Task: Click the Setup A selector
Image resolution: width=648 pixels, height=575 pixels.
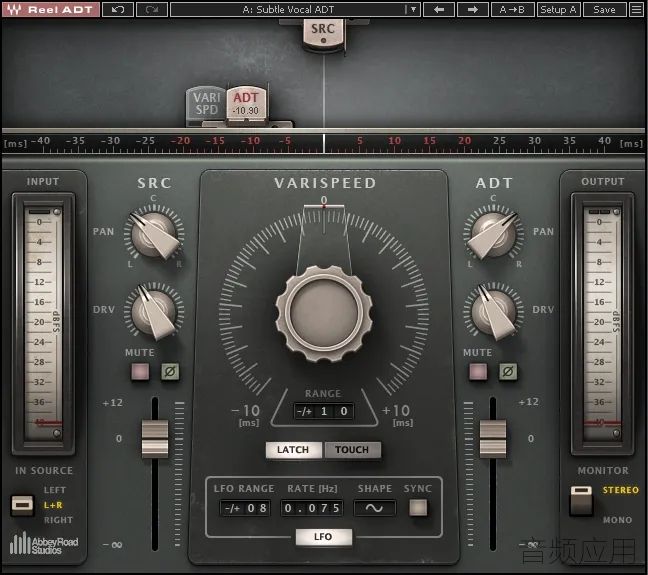Action: pos(558,10)
